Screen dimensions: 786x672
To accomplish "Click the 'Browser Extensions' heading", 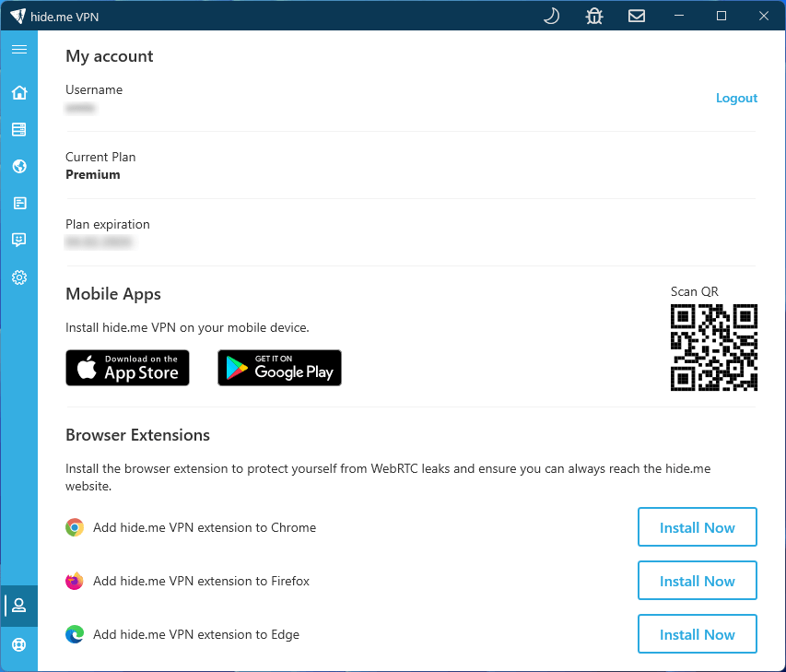I will click(x=138, y=435).
